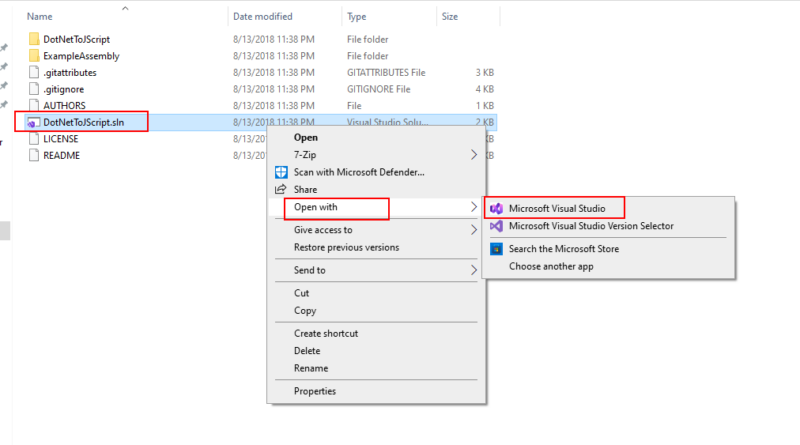Sort files by Name column header
This screenshot has height=445, width=800.
(x=40, y=17)
